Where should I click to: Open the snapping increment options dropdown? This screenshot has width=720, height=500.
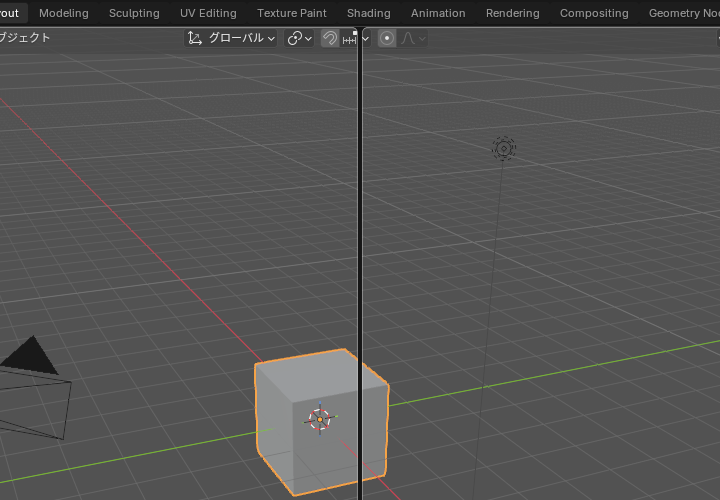[355, 38]
